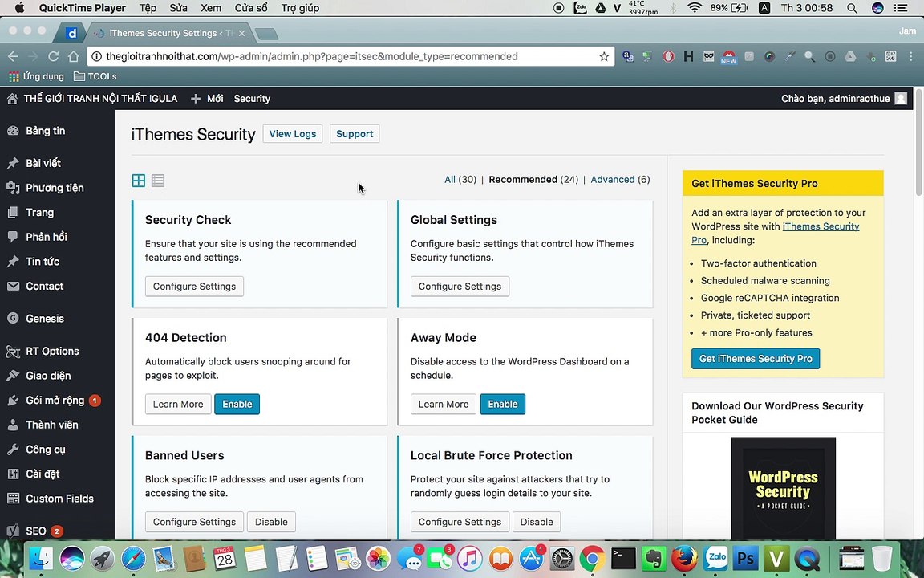This screenshot has height=578, width=924.
Task: Click the page vertical scrollbar
Action: tap(918, 143)
